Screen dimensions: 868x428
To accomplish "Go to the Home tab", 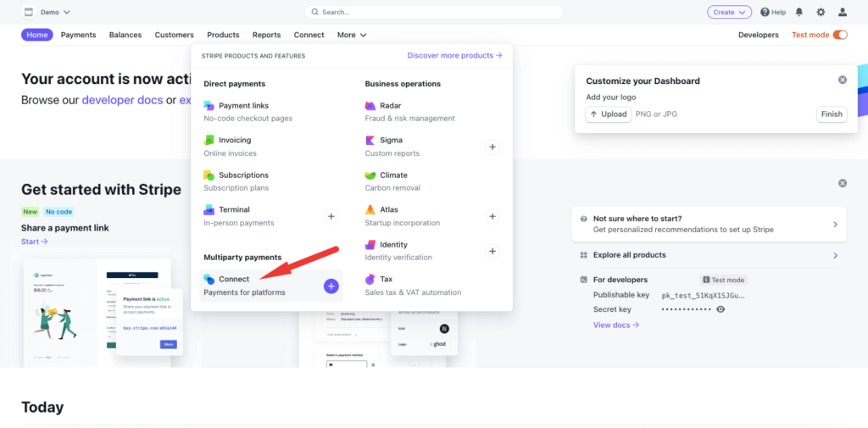I will pyautogui.click(x=37, y=35).
